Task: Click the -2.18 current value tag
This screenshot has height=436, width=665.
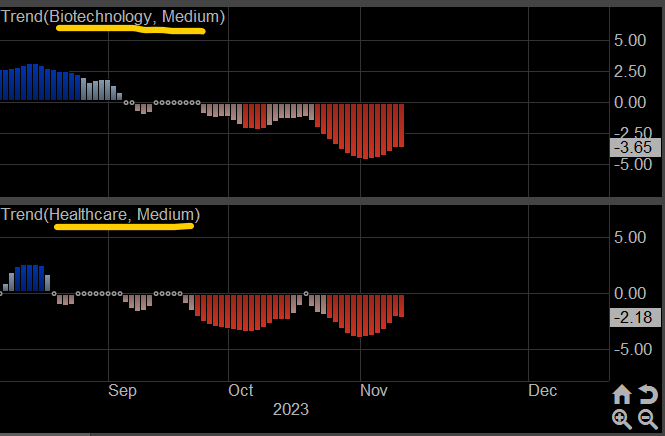Action: tap(635, 317)
